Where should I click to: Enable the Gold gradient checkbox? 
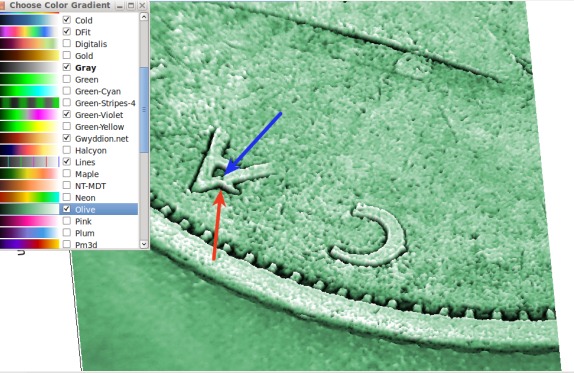67,55
